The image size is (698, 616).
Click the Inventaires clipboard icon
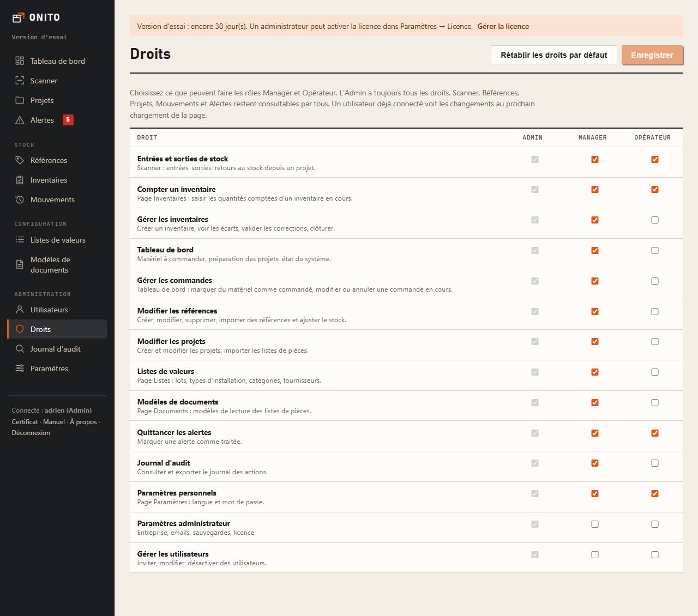point(20,180)
